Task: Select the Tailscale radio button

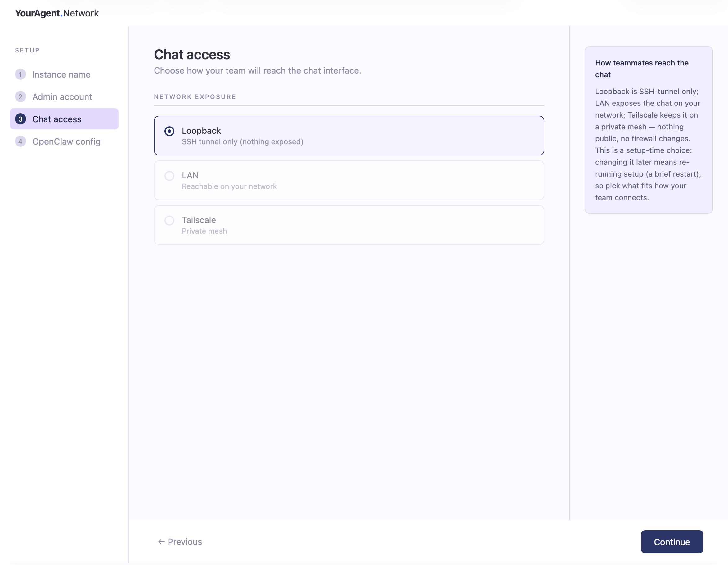Action: tap(169, 220)
